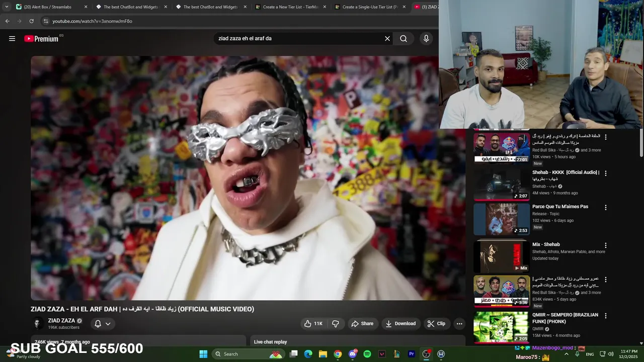The height and width of the screenshot is (362, 644).
Task: Click the browser address bar URL
Action: click(92, 21)
